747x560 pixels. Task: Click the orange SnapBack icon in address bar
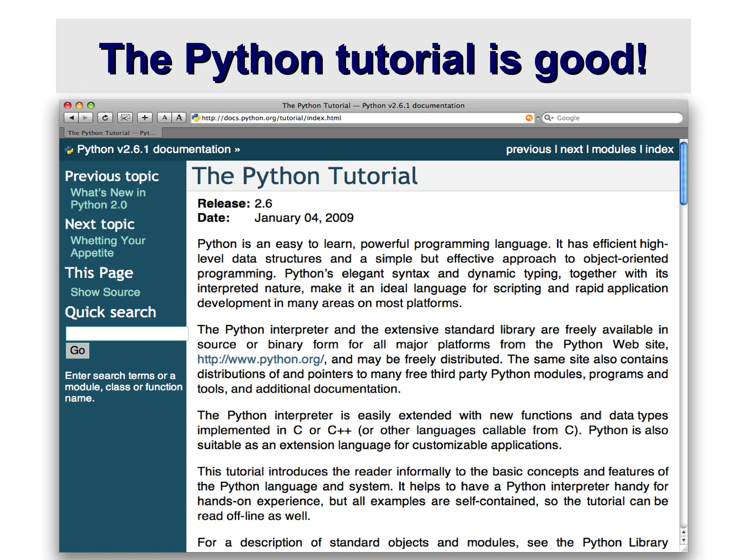(529, 118)
